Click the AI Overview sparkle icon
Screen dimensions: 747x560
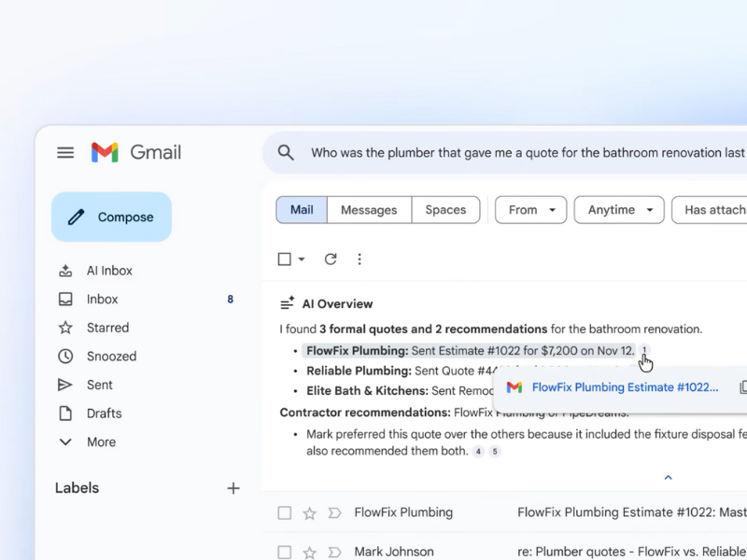tap(288, 302)
